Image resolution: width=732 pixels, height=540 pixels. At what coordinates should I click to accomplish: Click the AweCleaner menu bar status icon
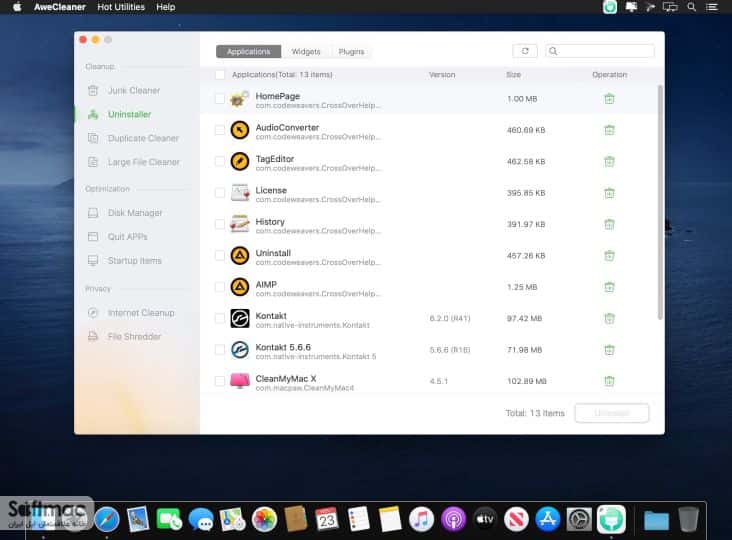[610, 7]
